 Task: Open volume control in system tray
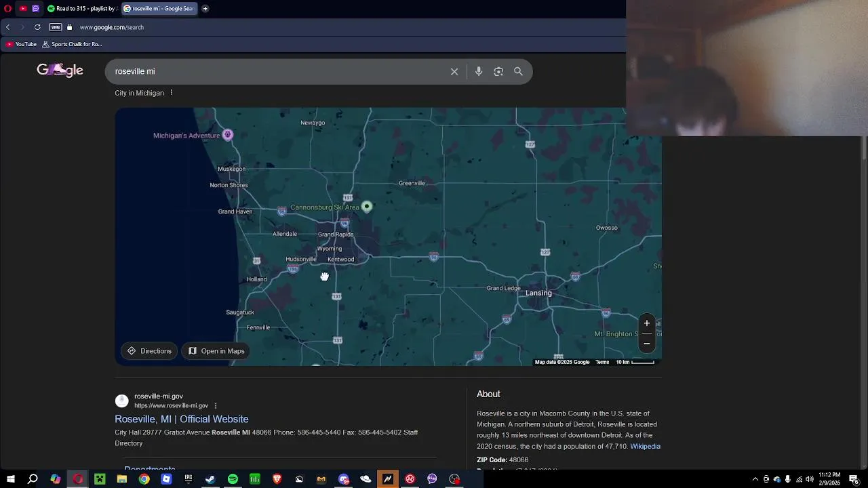tap(810, 479)
